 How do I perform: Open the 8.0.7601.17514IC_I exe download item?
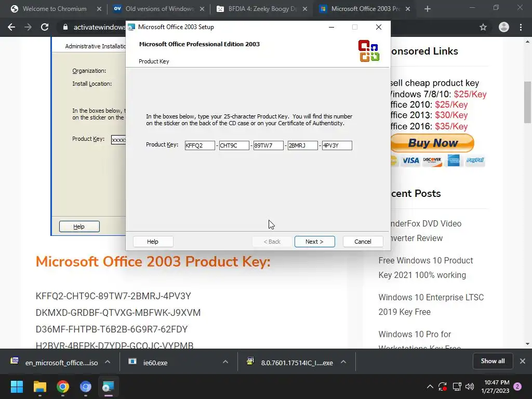click(290, 362)
